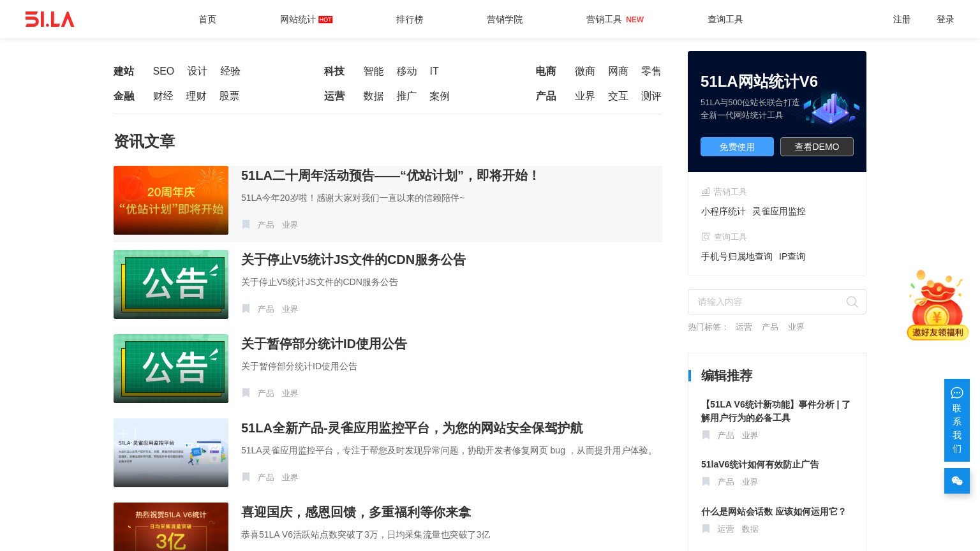Viewport: 980px width, 551px height.
Task: Click bookmark icon under 暂停部分统计ID article
Action: click(x=246, y=393)
